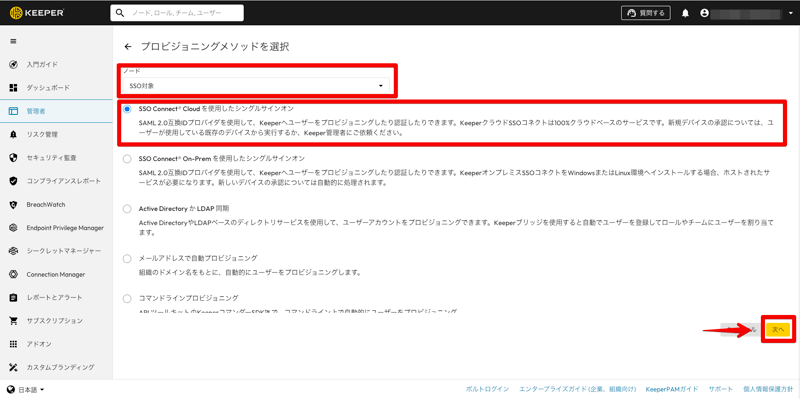Click the back arrow beside the page title
The image size is (800, 399).
128,47
